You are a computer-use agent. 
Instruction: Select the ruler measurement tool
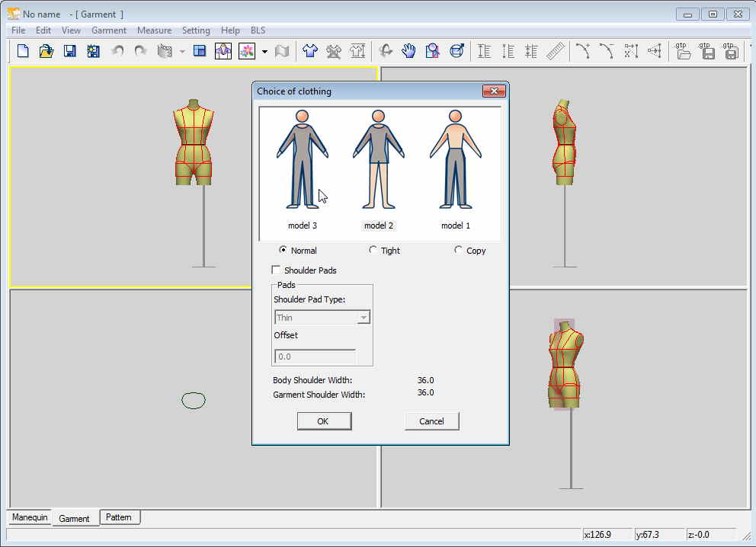pyautogui.click(x=557, y=51)
